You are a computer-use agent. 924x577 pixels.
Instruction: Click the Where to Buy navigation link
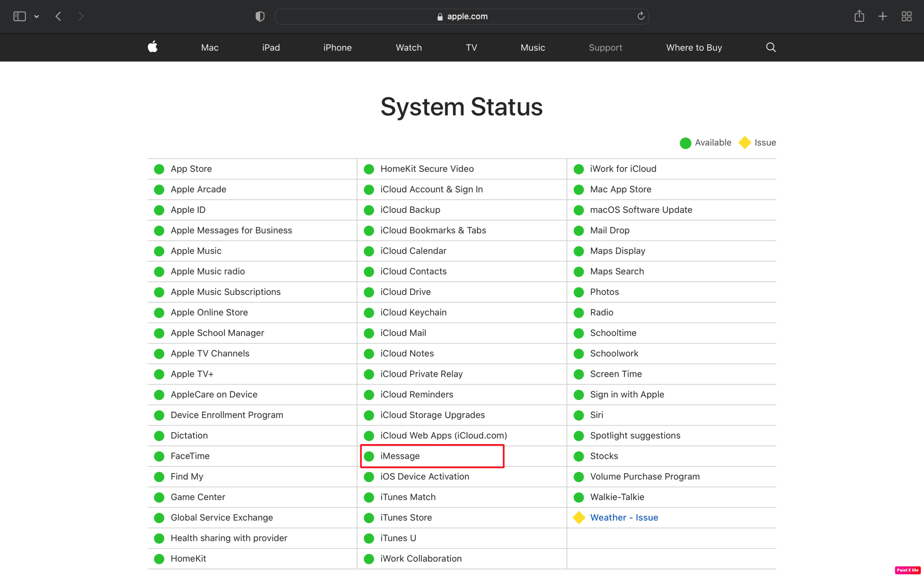click(694, 47)
